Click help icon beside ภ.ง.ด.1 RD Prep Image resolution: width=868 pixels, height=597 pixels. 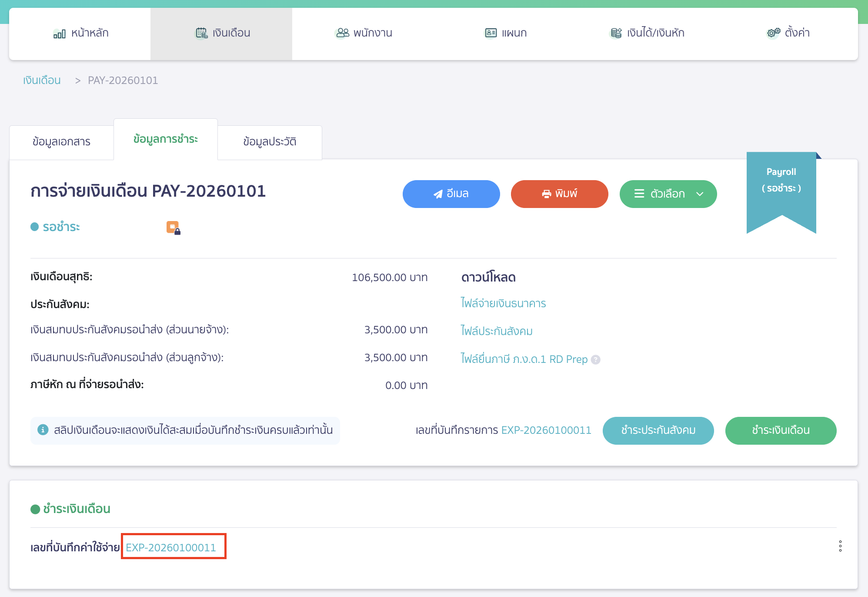click(596, 359)
